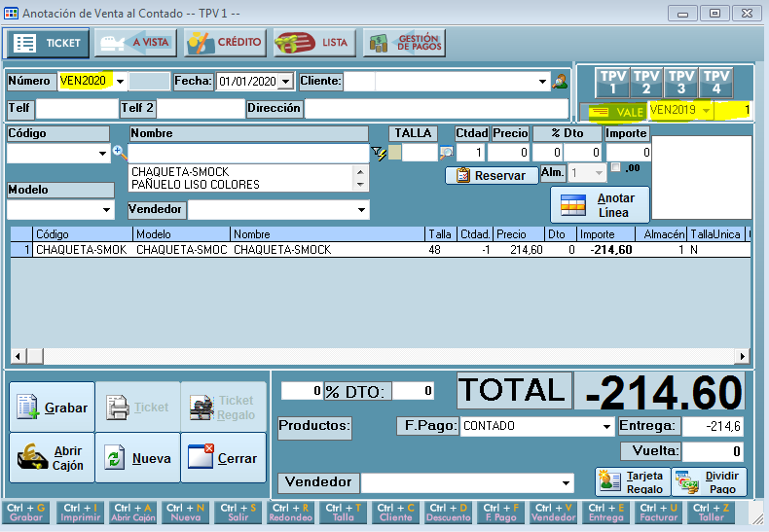Expand the Código dropdown
Screen dimensions: 769x532
[102, 154]
